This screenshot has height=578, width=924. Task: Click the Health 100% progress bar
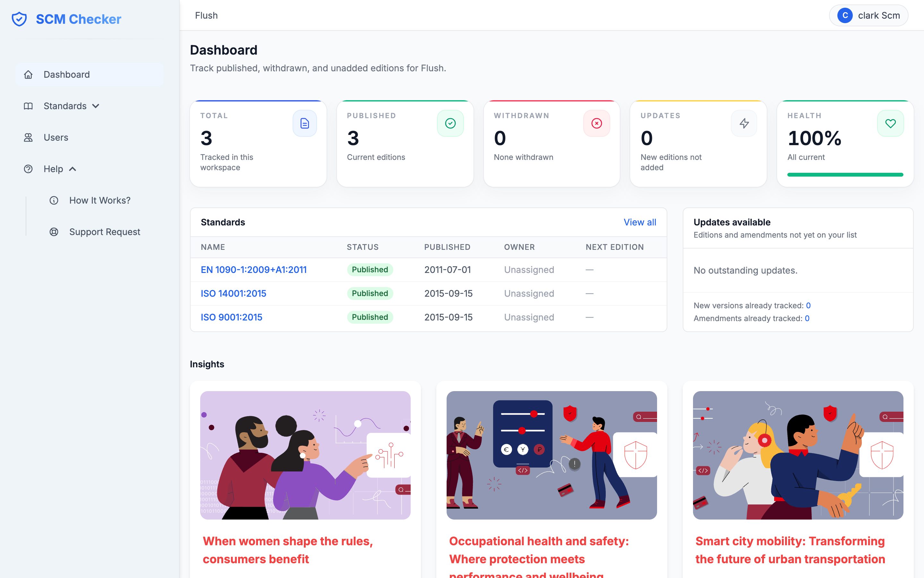point(845,175)
